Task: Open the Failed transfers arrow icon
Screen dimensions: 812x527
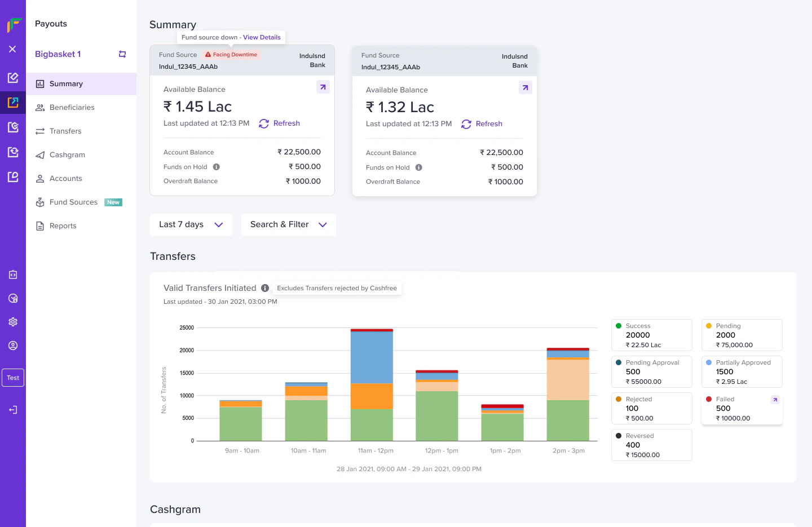Action: click(775, 400)
